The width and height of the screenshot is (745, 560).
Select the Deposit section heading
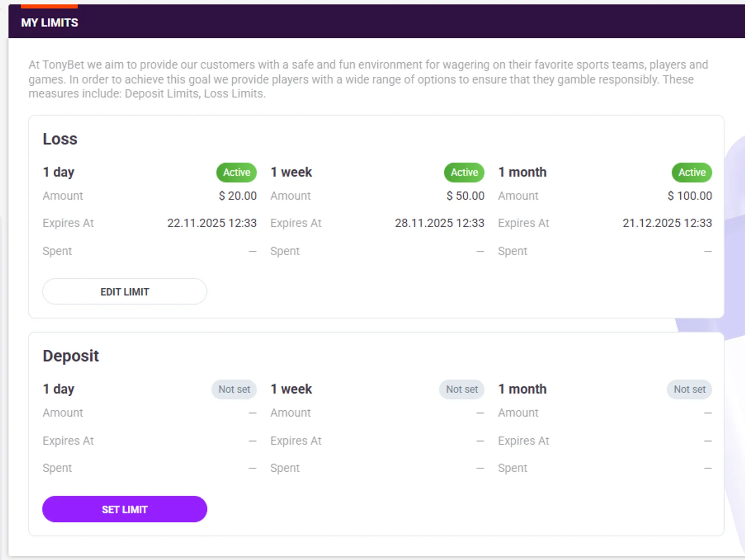pyautogui.click(x=71, y=355)
